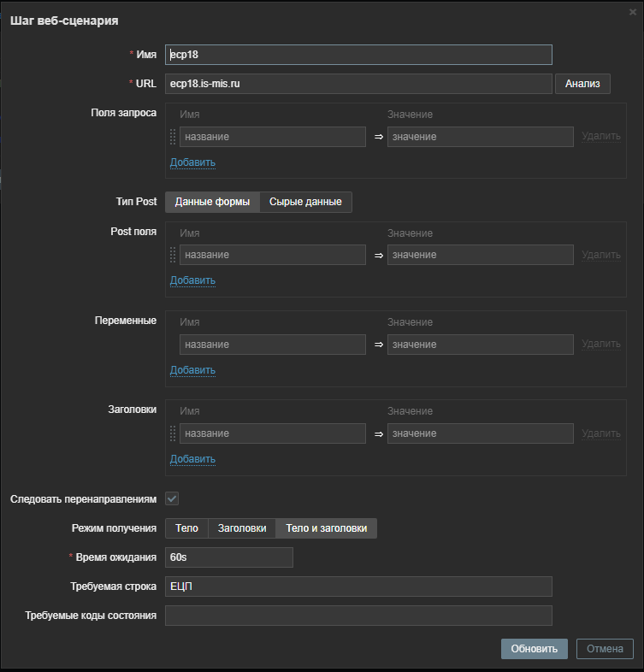Click the 'Отмена' button
The width and height of the screenshot is (644, 672).
[605, 649]
